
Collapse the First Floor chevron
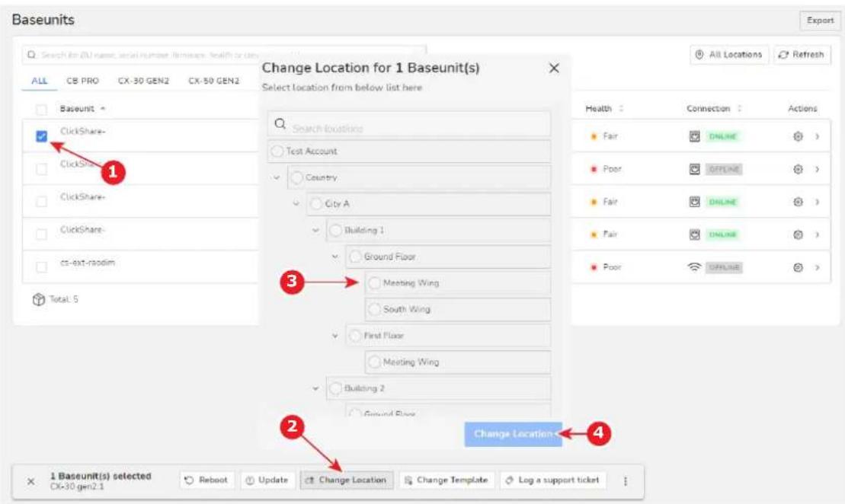(x=335, y=336)
